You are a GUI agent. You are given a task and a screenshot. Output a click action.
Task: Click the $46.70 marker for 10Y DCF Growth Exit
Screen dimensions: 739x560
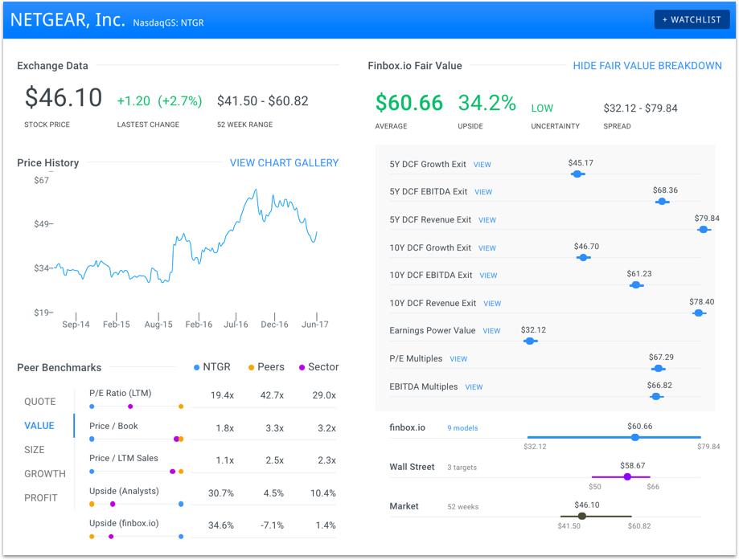(x=584, y=258)
